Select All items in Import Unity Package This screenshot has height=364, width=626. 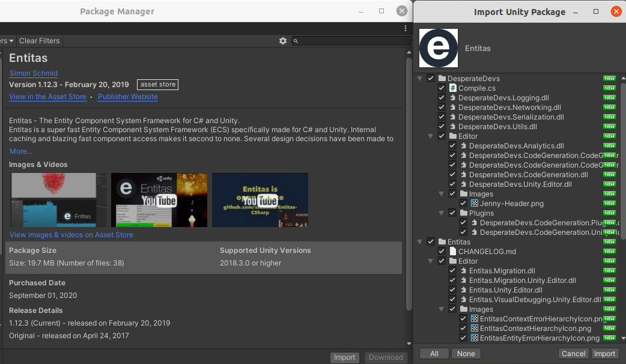[434, 354]
